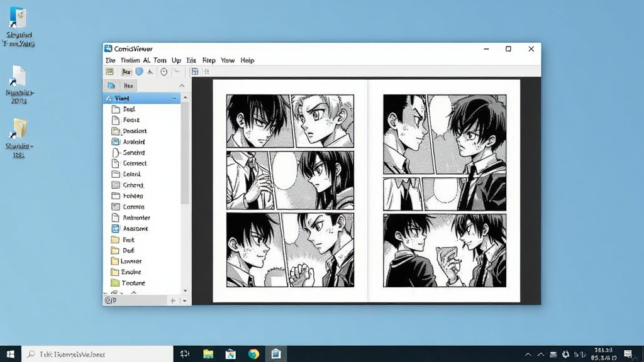This screenshot has width=644, height=362.
Task: Click the arrow icon right of the sidebar plus
Action: pyautogui.click(x=185, y=300)
